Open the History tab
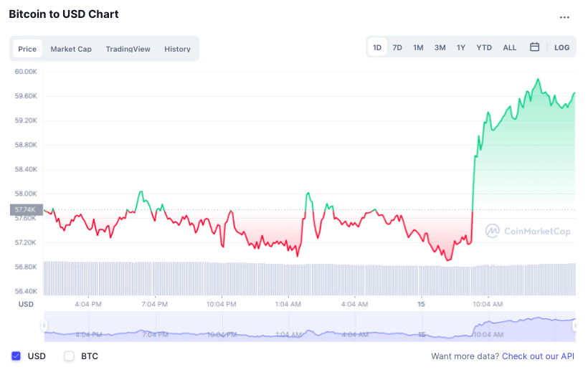The width and height of the screenshot is (588, 390). (177, 49)
